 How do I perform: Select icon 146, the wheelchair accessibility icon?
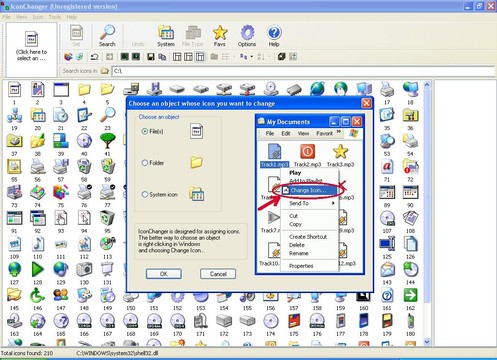(x=38, y=295)
